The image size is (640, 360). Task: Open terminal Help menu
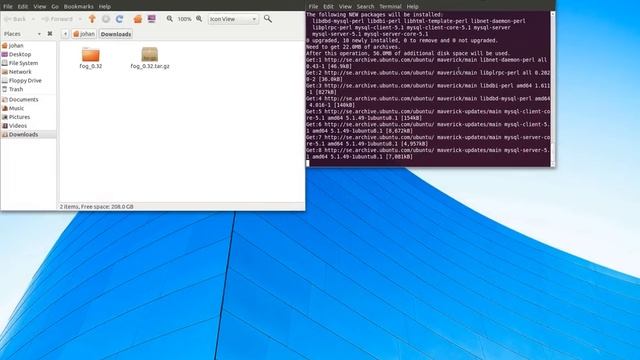point(412,7)
